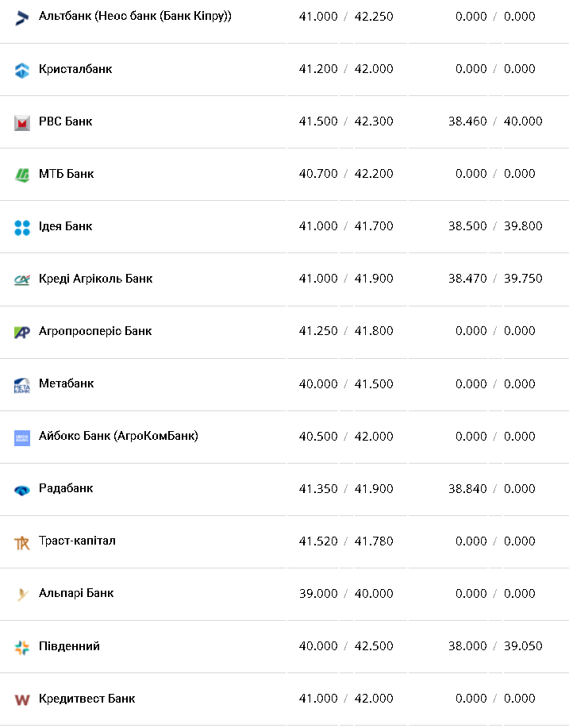Click the Метабанк logo icon
Image resolution: width=569 pixels, height=728 pixels.
click(22, 385)
